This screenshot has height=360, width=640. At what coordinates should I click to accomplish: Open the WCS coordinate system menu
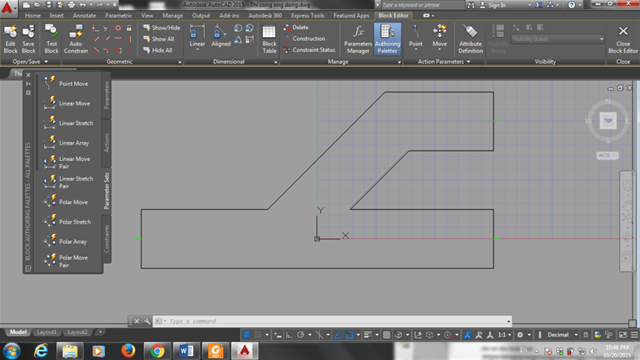607,156
